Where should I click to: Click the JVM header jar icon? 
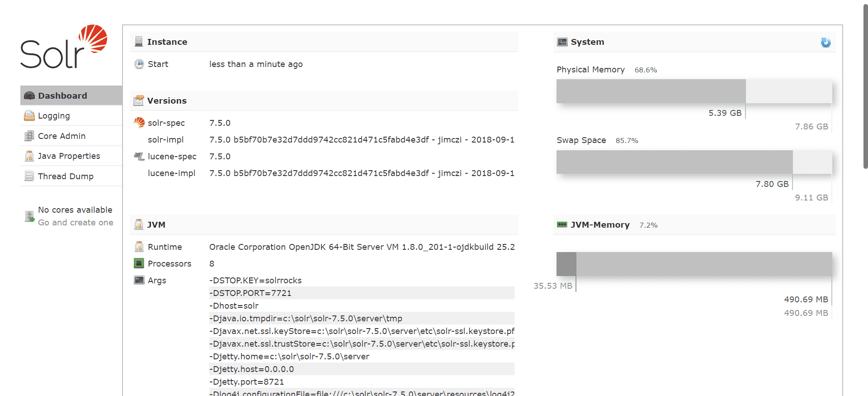click(139, 224)
